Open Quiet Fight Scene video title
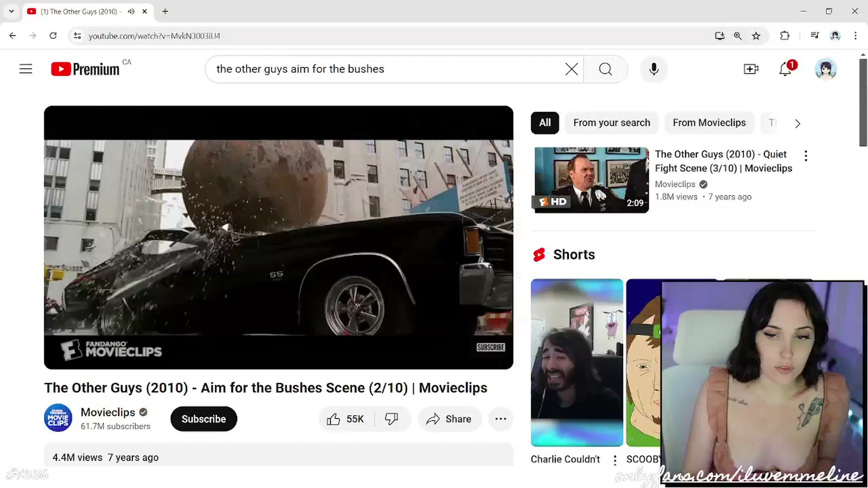The width and height of the screenshot is (868, 488). (723, 161)
